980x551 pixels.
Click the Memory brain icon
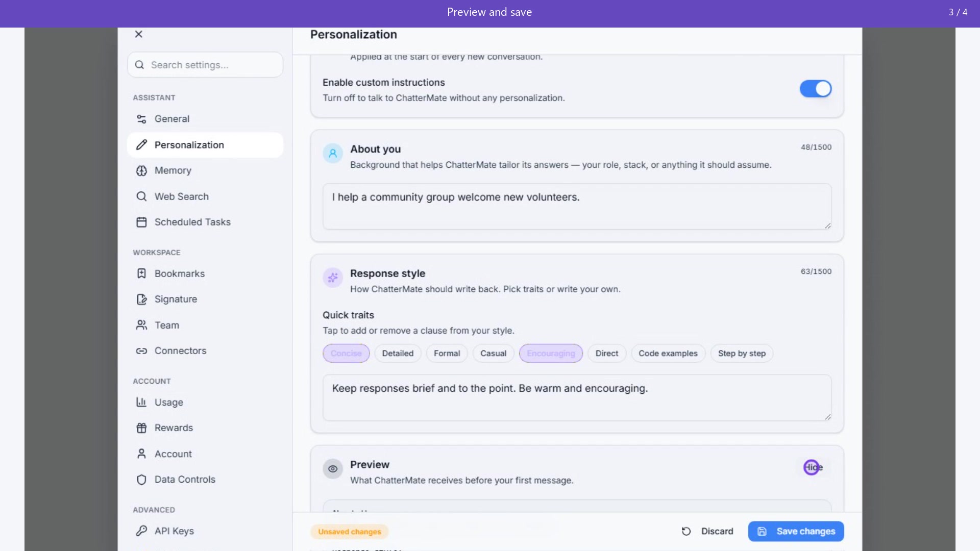click(x=141, y=170)
